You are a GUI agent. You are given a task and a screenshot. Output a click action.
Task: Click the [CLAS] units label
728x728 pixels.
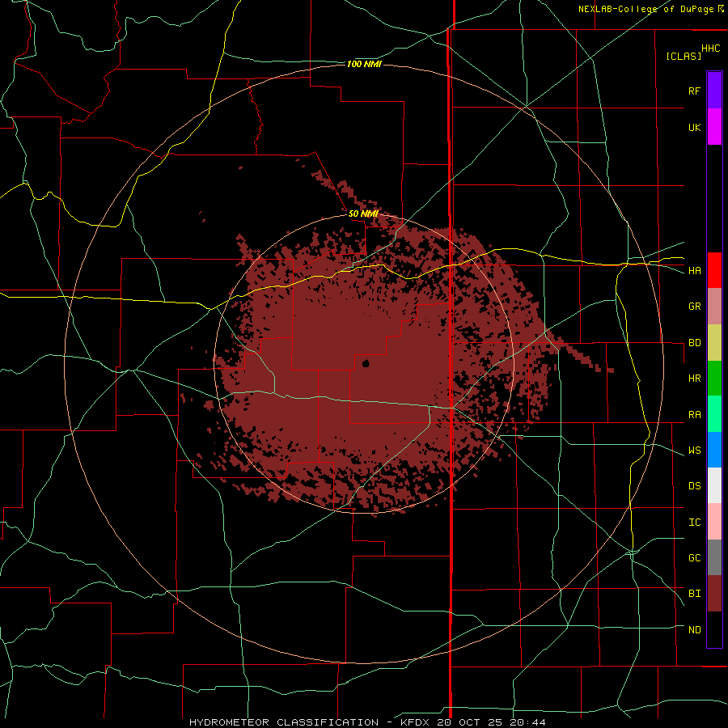684,57
